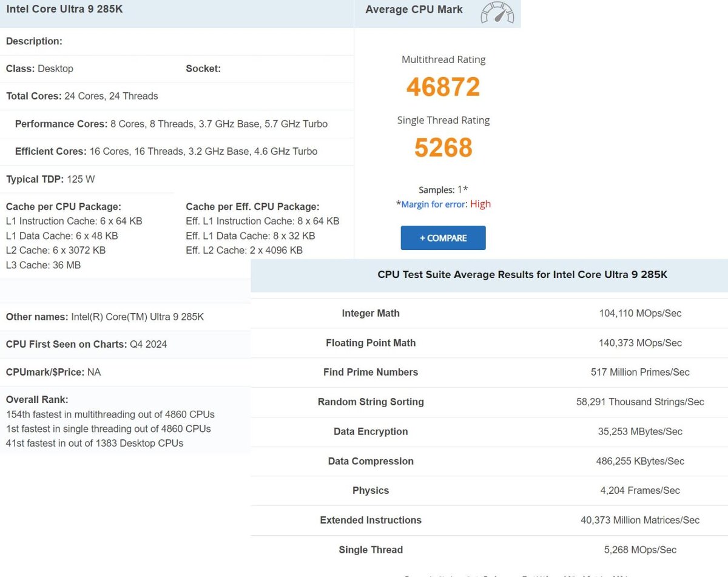Click 154th fastest in multithreading line
The width and height of the screenshot is (728, 577).
[110, 414]
